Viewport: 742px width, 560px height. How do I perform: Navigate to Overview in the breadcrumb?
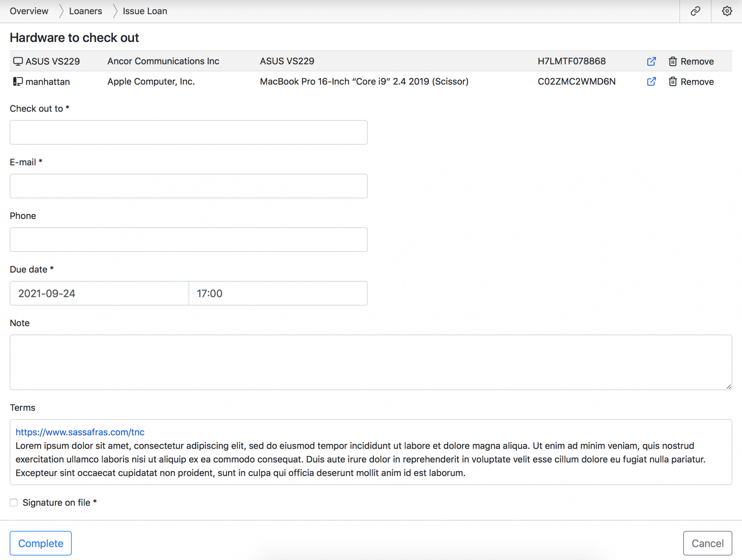pos(29,11)
